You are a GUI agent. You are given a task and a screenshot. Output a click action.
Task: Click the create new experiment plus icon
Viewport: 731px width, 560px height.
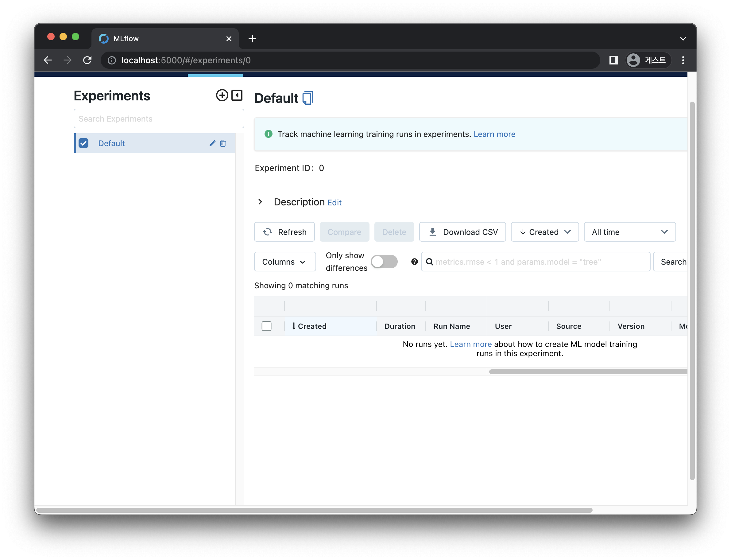point(222,95)
